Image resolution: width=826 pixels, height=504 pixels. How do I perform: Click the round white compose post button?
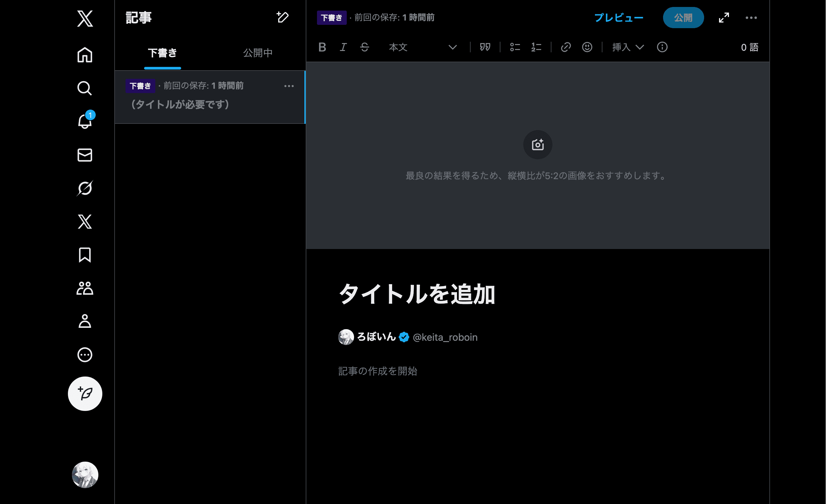pos(85,394)
